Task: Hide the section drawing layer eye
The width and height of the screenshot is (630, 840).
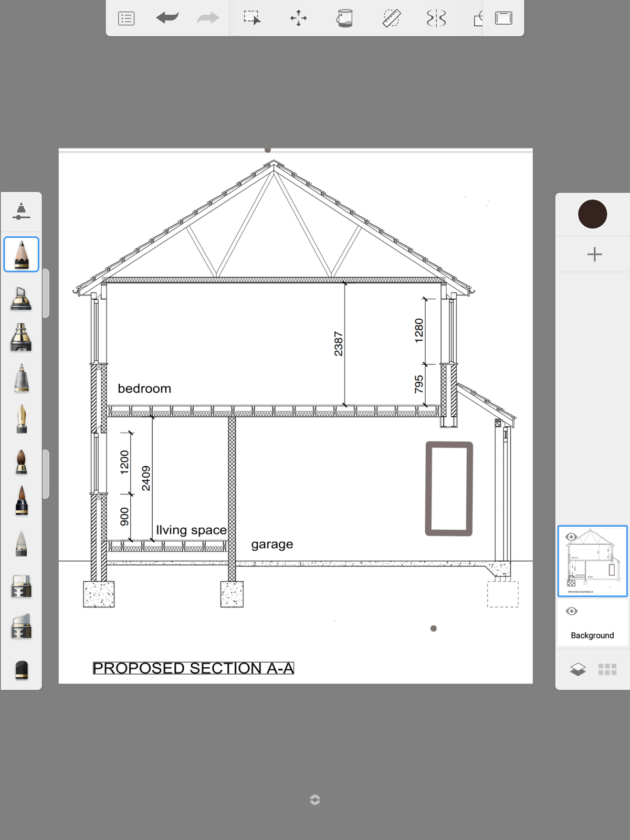Action: [571, 537]
